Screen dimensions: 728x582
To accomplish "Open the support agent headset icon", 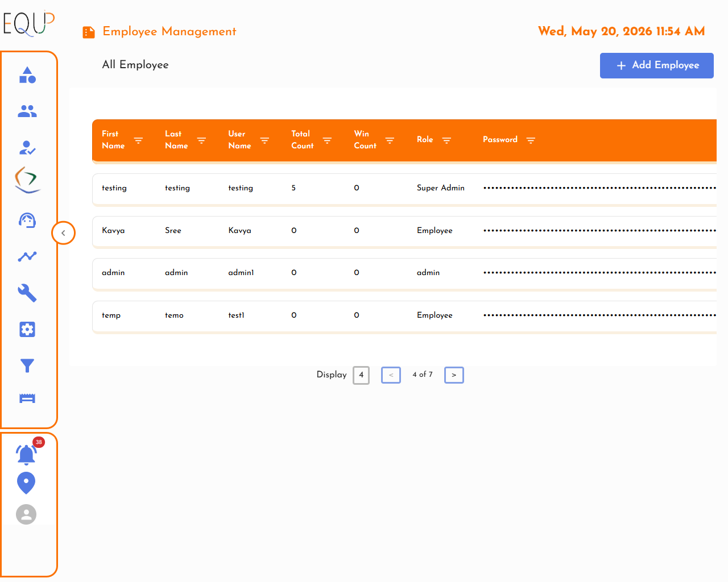I will tap(27, 221).
